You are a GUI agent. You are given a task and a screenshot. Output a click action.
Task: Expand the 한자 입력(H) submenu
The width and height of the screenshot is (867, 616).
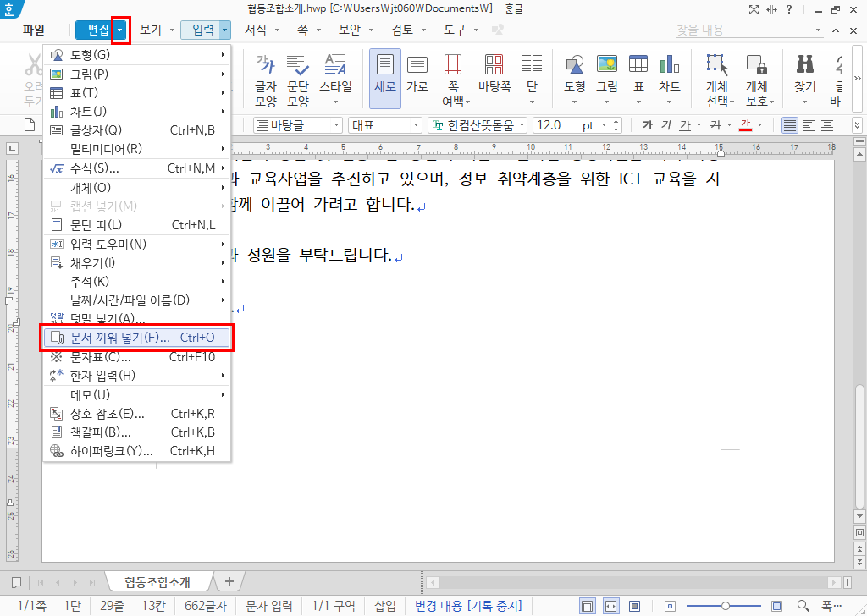point(136,376)
